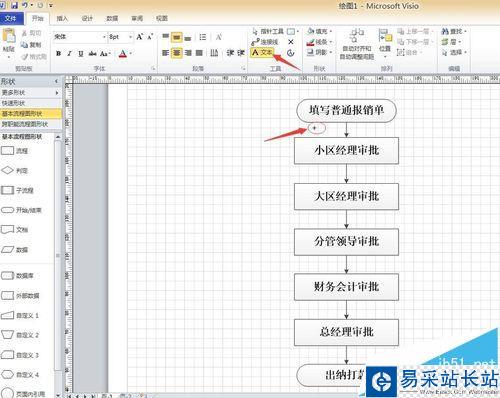Click the 复制 (Copy) button
This screenshot has height=398, width=500.
coord(31,45)
